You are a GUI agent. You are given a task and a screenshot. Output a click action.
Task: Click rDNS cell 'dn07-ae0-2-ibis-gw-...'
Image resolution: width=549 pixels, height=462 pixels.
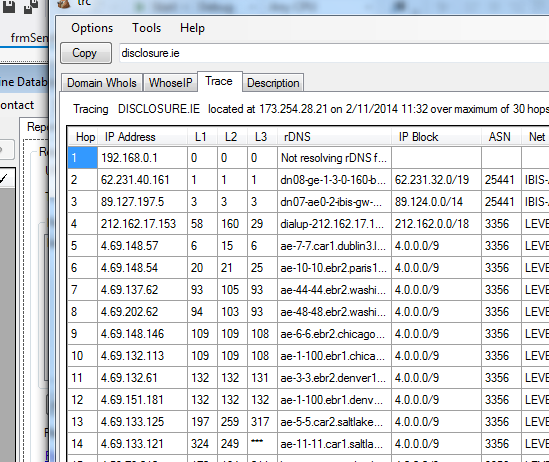334,202
